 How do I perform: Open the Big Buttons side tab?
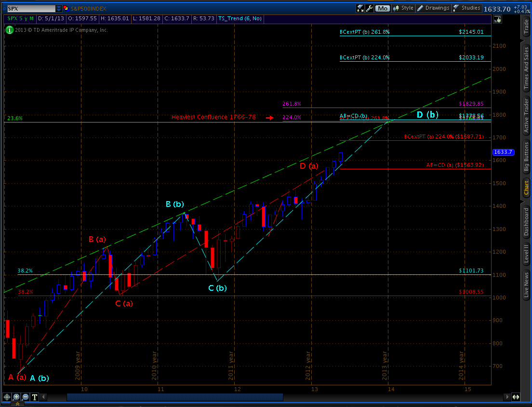[x=526, y=157]
